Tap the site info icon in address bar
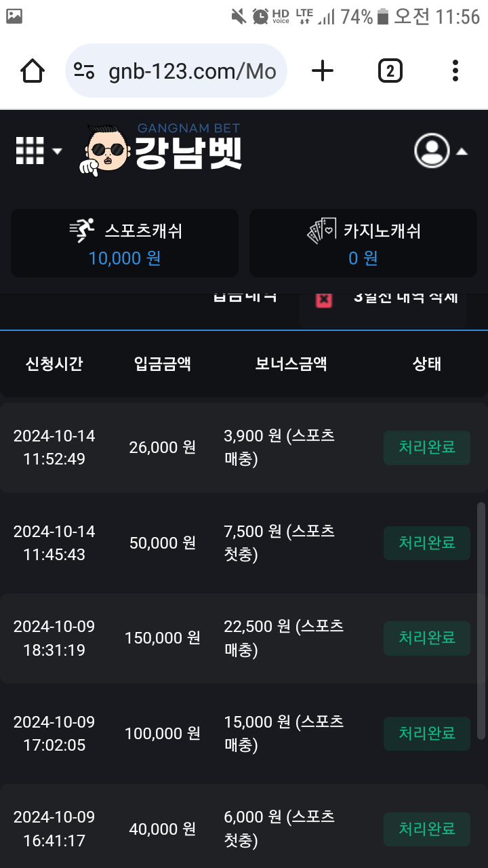The width and height of the screenshot is (488, 868). pos(85,71)
